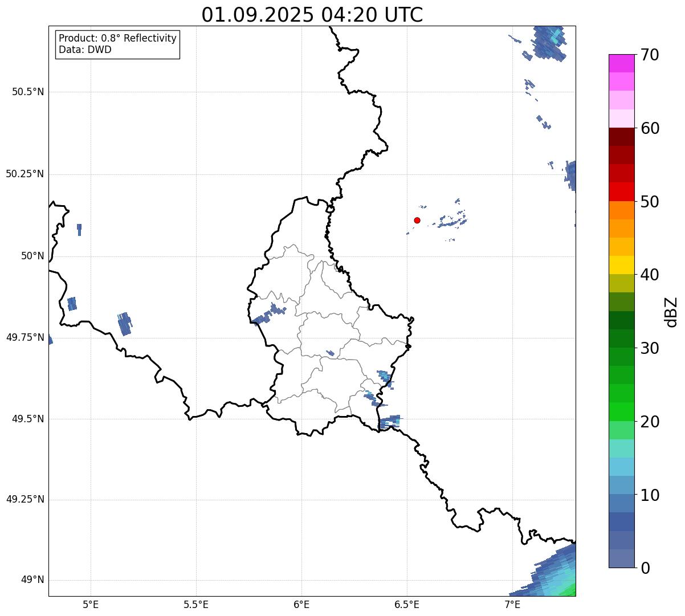Click the 'Data: DWD' text
Screen dimensions: 685x616
pos(85,50)
